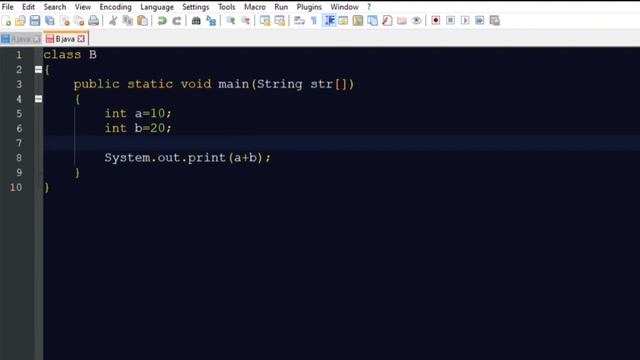This screenshot has width=640, height=360.
Task: Collapse the main method fold on line 4
Action: [38, 99]
